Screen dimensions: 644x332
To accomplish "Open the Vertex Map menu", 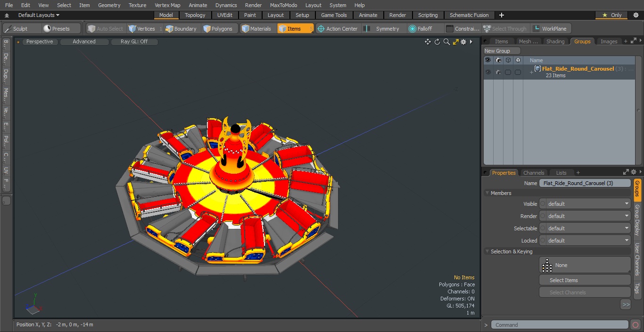I will 167,5.
